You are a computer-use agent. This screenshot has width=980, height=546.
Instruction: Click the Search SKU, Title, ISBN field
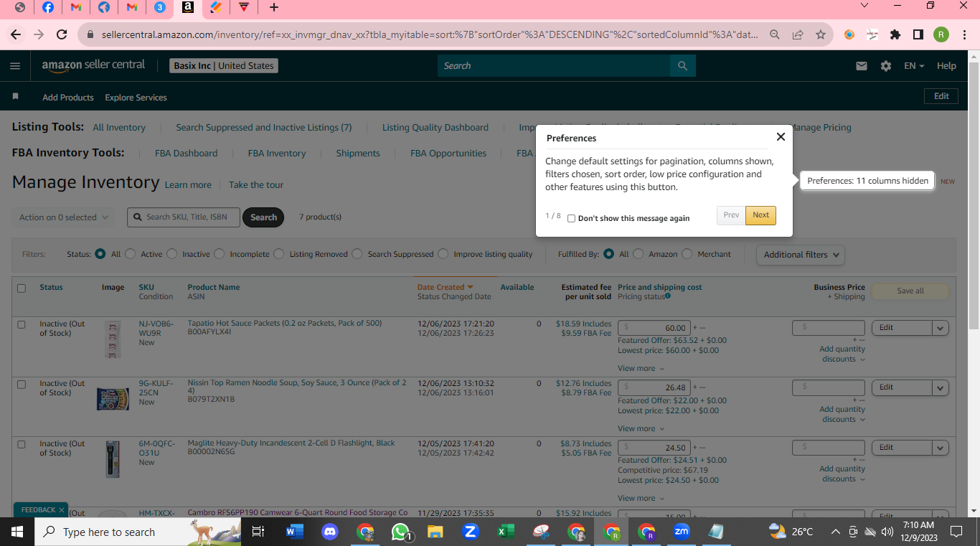point(184,217)
